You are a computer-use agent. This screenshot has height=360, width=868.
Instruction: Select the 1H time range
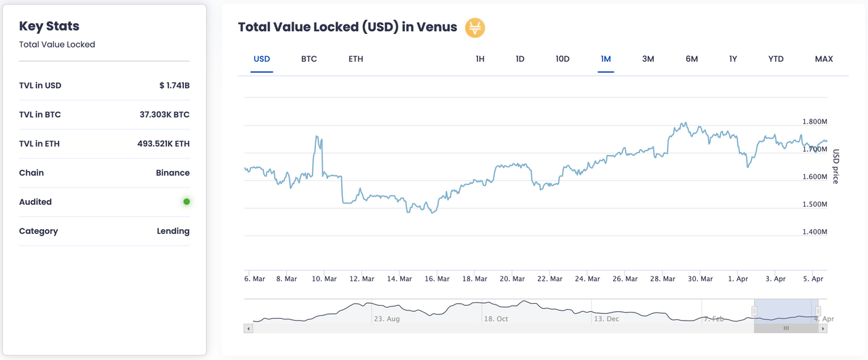(480, 59)
